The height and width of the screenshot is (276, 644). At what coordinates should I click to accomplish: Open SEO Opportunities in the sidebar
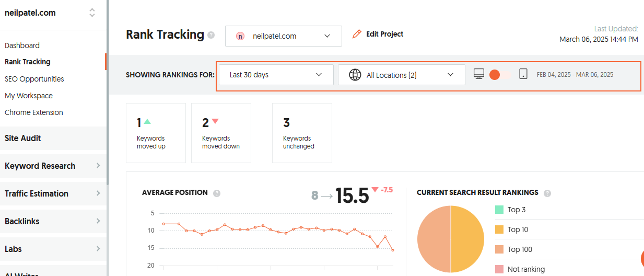[34, 79]
